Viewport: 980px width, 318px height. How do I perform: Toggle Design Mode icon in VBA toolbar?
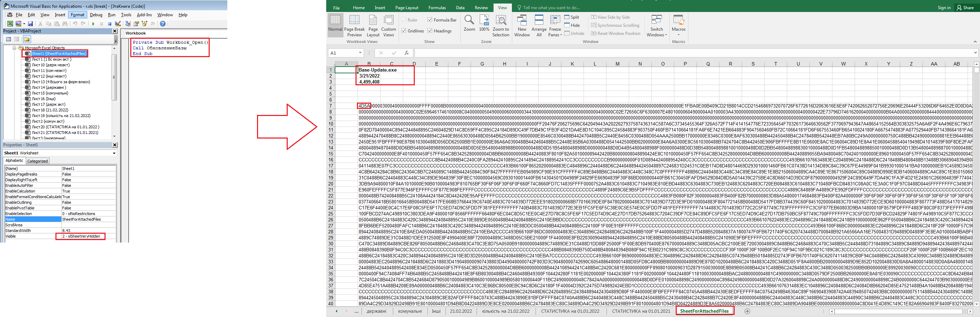coord(118,24)
